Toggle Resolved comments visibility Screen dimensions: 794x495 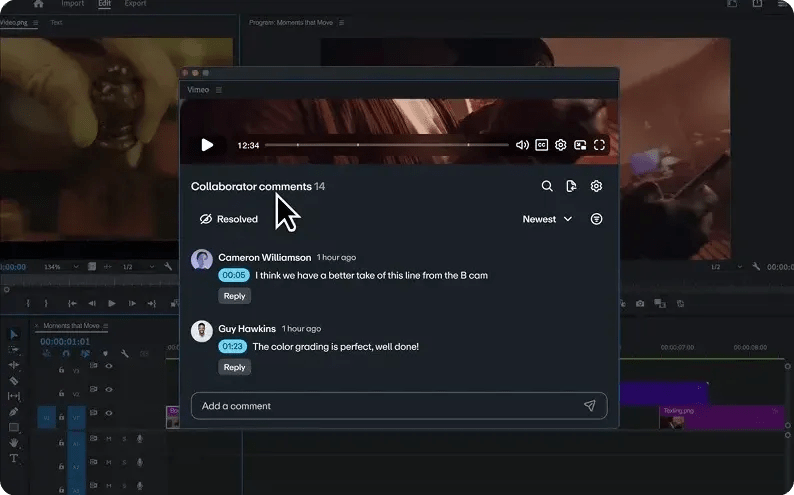tap(229, 219)
